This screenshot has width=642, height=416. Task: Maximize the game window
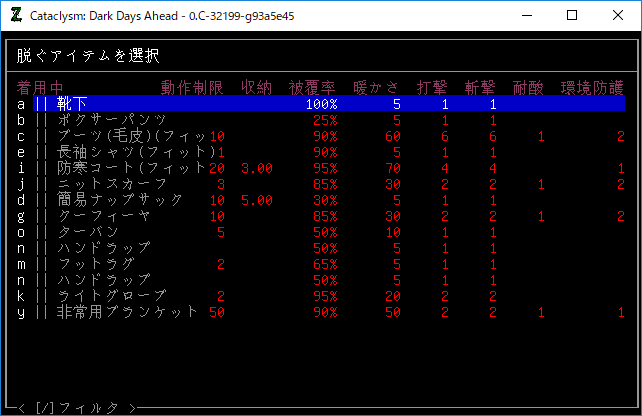[x=572, y=15]
